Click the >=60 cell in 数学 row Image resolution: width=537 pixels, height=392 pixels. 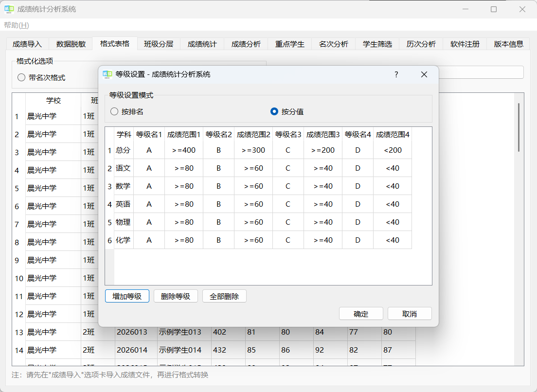click(253, 186)
